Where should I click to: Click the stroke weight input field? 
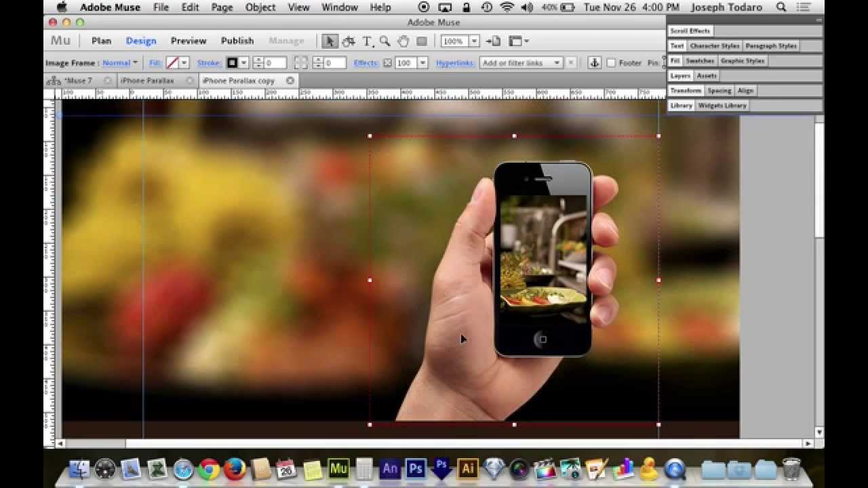click(x=275, y=63)
